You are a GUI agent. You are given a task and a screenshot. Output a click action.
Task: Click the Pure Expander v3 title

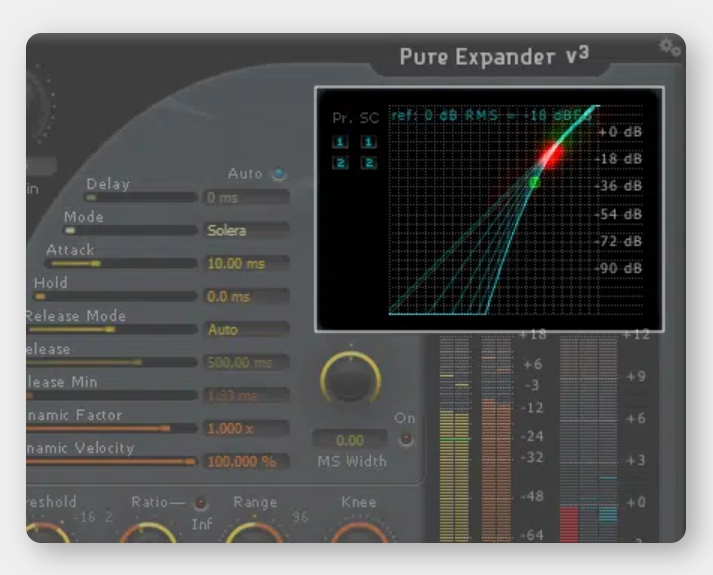[494, 56]
